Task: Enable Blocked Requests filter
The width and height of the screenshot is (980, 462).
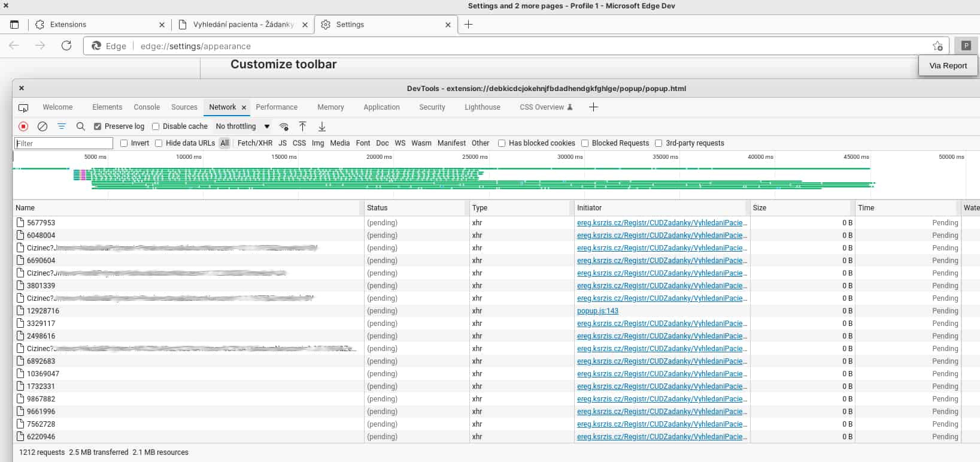Action: (x=585, y=143)
